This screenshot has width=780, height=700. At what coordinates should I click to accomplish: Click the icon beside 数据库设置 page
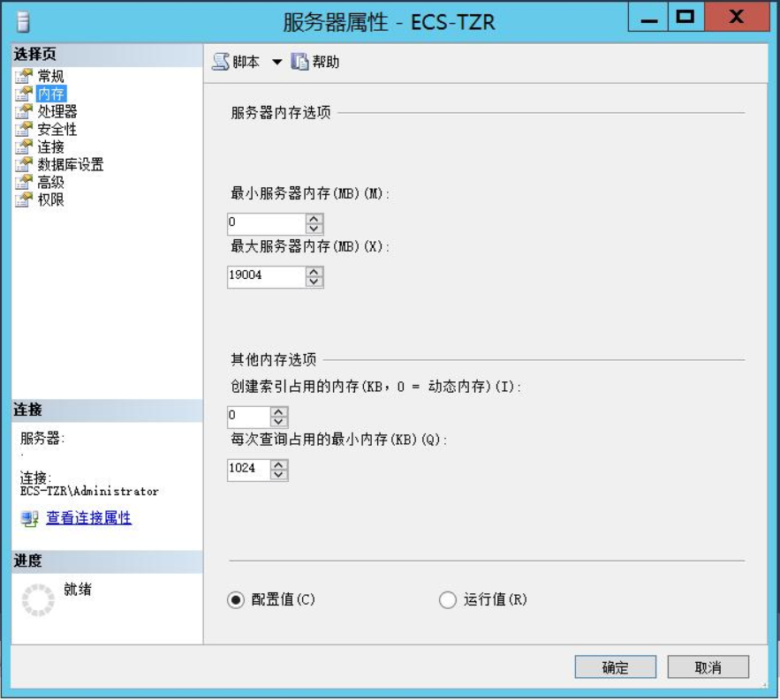point(23,164)
